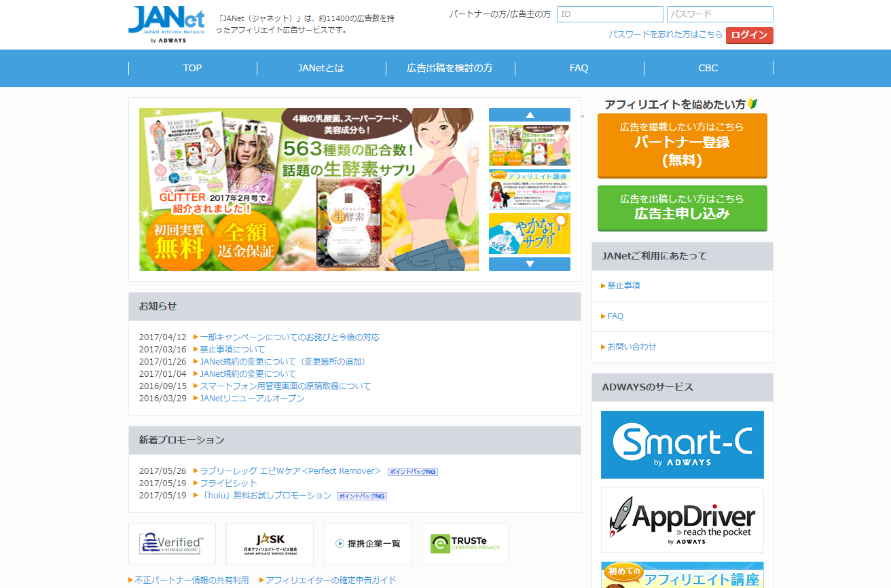The image size is (891, 588).
Task: Go to the CBC navigation tab
Action: pyautogui.click(x=708, y=68)
